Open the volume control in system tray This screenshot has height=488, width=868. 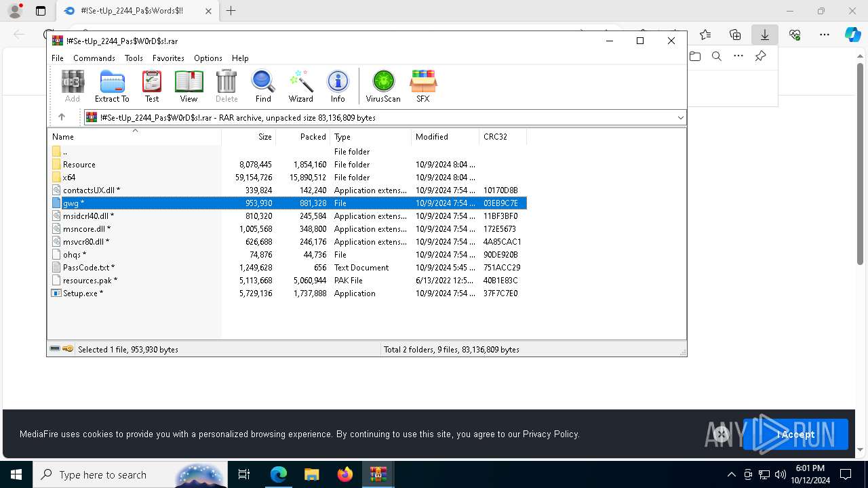click(780, 474)
